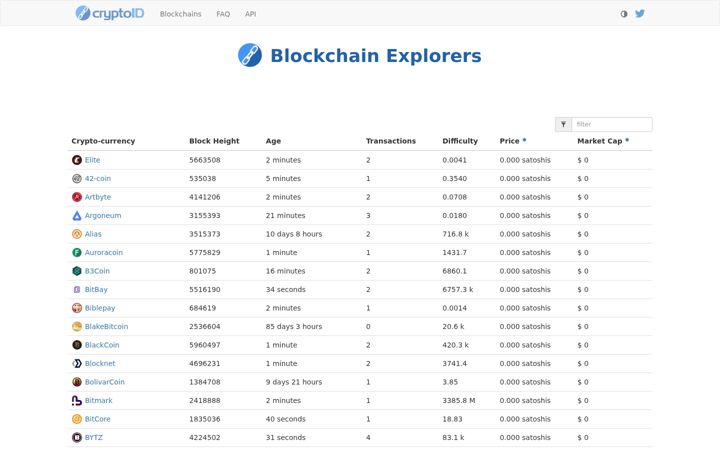The height and width of the screenshot is (450, 720).
Task: Sort by Difficulty column header
Action: tap(460, 141)
